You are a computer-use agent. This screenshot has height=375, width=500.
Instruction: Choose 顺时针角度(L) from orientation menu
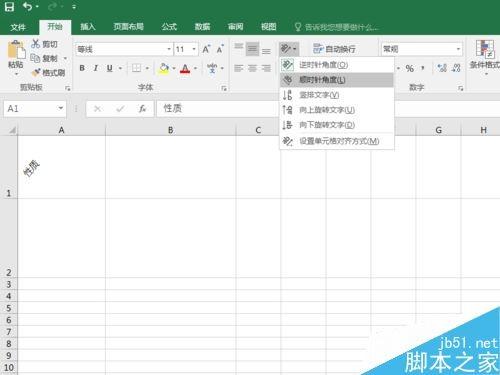(337, 80)
